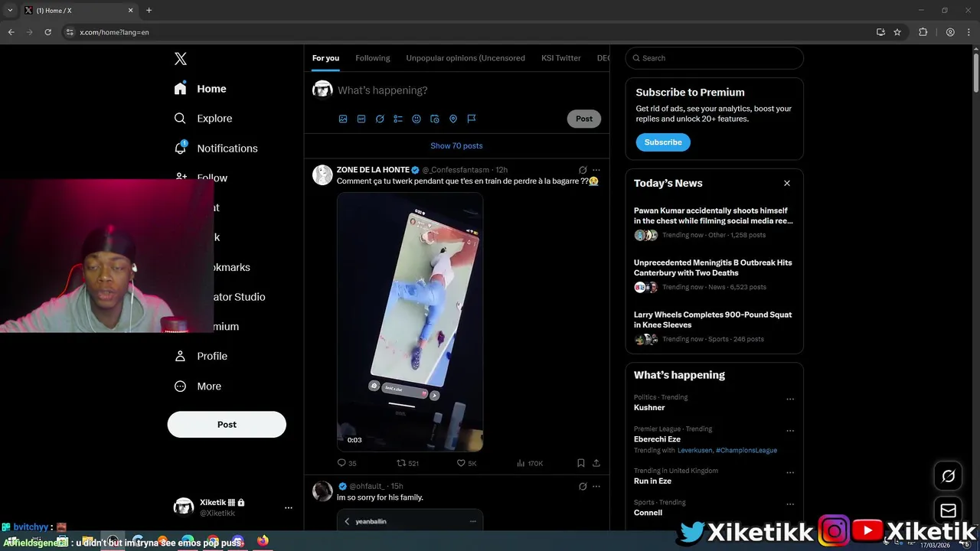Open more options on ZONE DE LA HONTE post
This screenshot has width=980, height=551.
(596, 170)
